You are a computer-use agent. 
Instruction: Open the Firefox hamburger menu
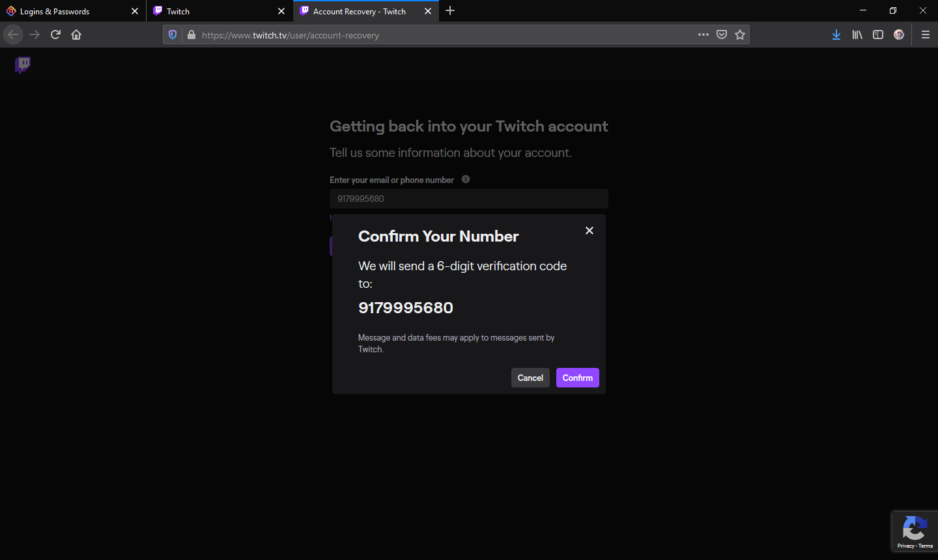(x=926, y=35)
